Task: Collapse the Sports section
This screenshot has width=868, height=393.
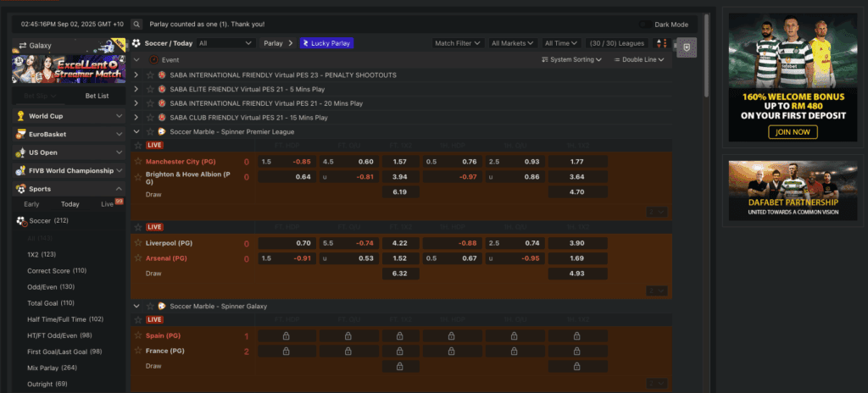Action: (70, 189)
